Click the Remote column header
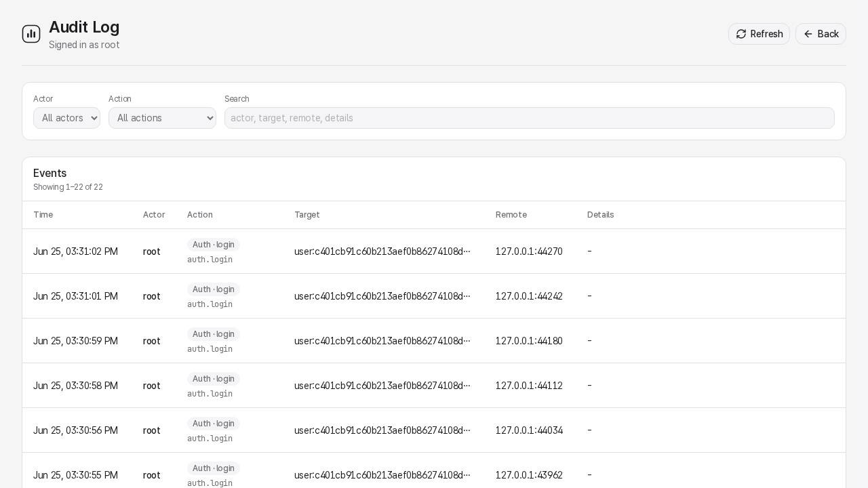The height and width of the screenshot is (488, 868). tap(511, 215)
